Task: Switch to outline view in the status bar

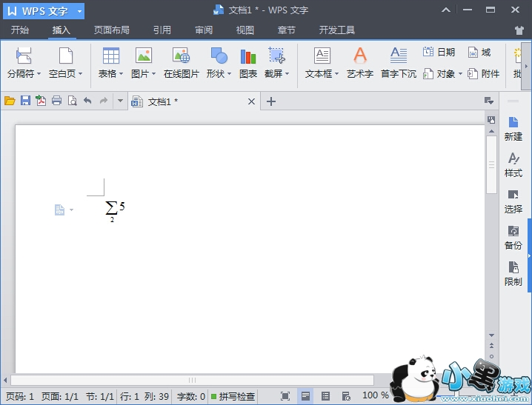Action: click(325, 396)
